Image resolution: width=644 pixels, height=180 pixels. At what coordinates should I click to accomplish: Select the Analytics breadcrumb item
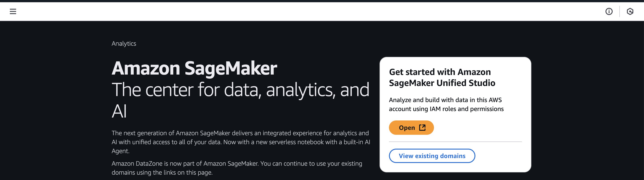[124, 43]
